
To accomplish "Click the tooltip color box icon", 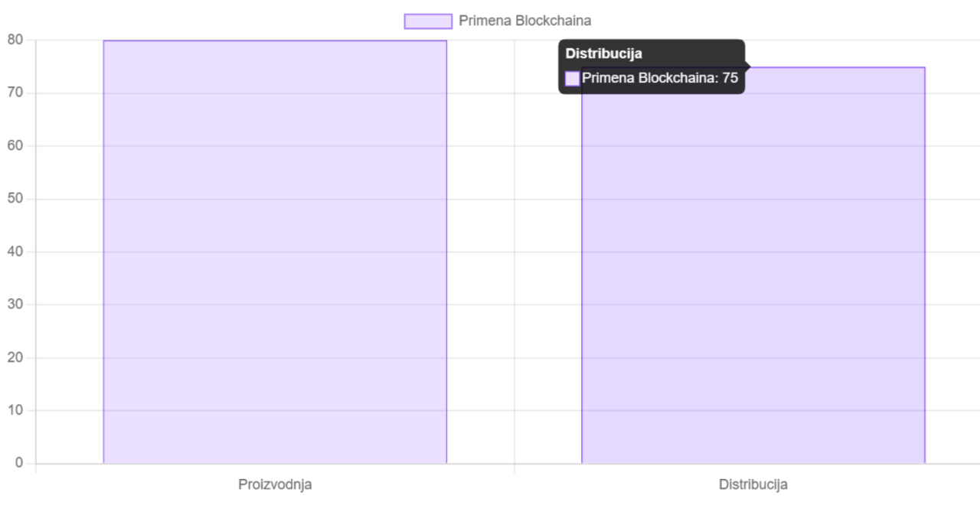I will (573, 78).
